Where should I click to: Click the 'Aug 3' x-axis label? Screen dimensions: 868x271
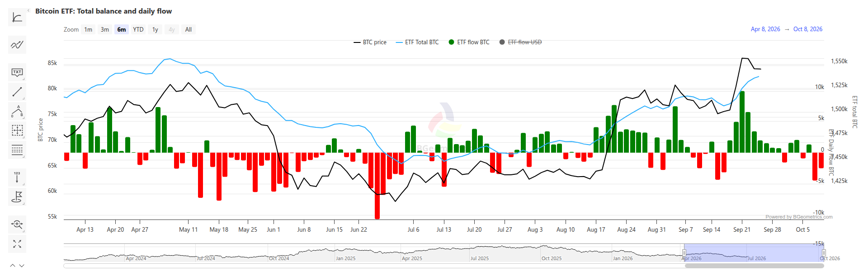[535, 229]
